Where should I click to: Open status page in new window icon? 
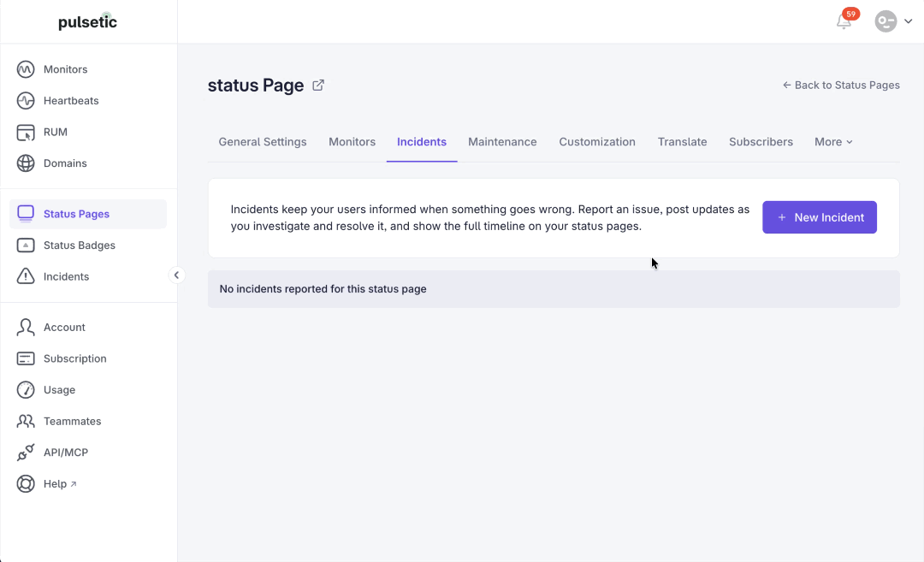coord(318,85)
